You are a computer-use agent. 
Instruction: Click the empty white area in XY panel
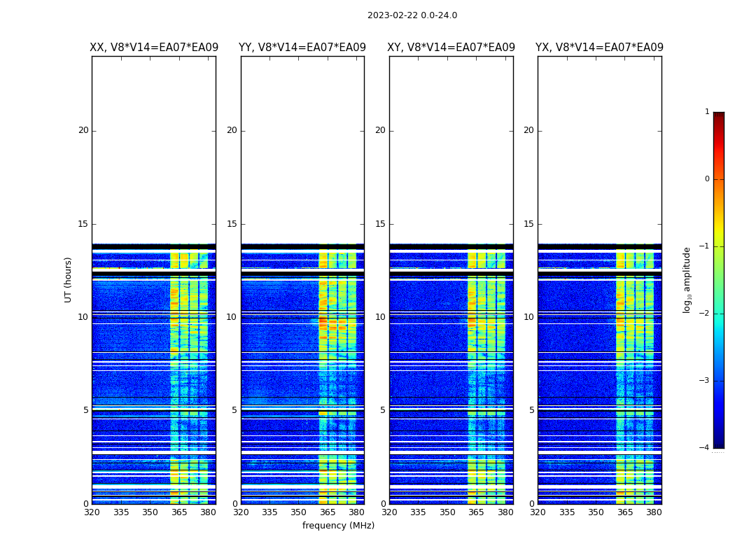[x=451, y=147]
